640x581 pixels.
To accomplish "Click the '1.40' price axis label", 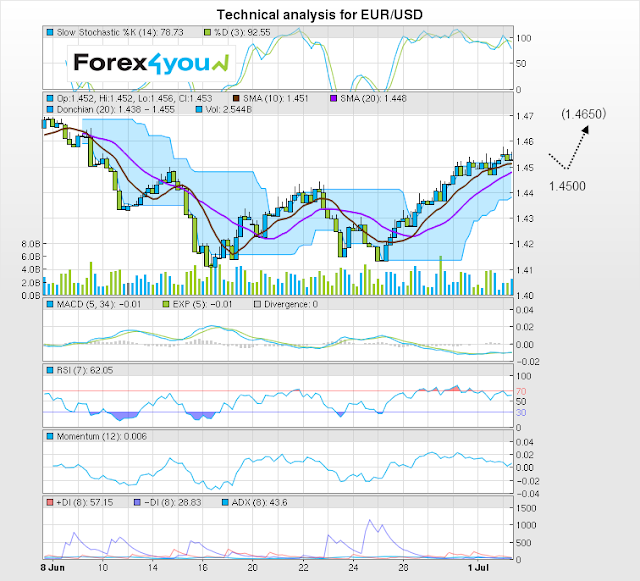I will 524,296.
